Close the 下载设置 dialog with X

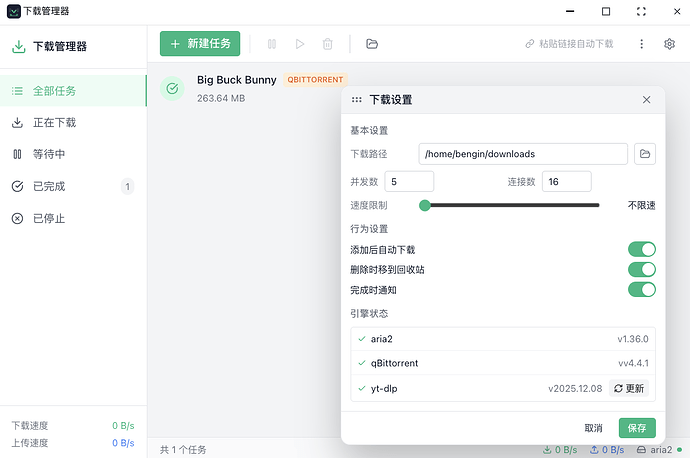click(x=646, y=100)
